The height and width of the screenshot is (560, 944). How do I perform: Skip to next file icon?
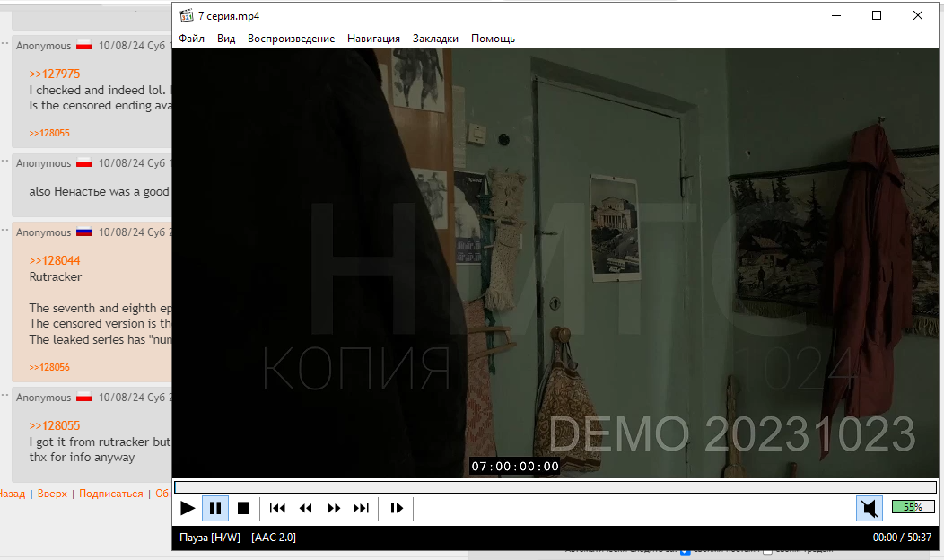click(x=362, y=508)
